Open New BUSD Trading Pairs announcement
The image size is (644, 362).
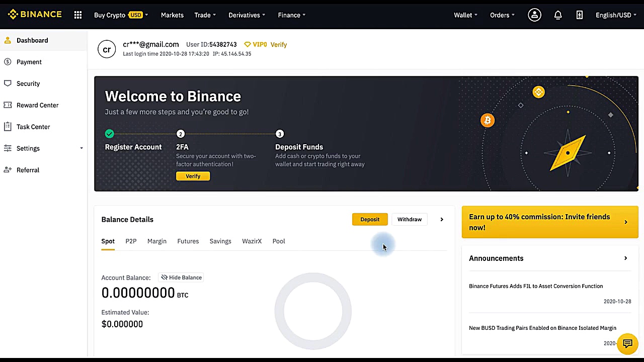coord(542,328)
